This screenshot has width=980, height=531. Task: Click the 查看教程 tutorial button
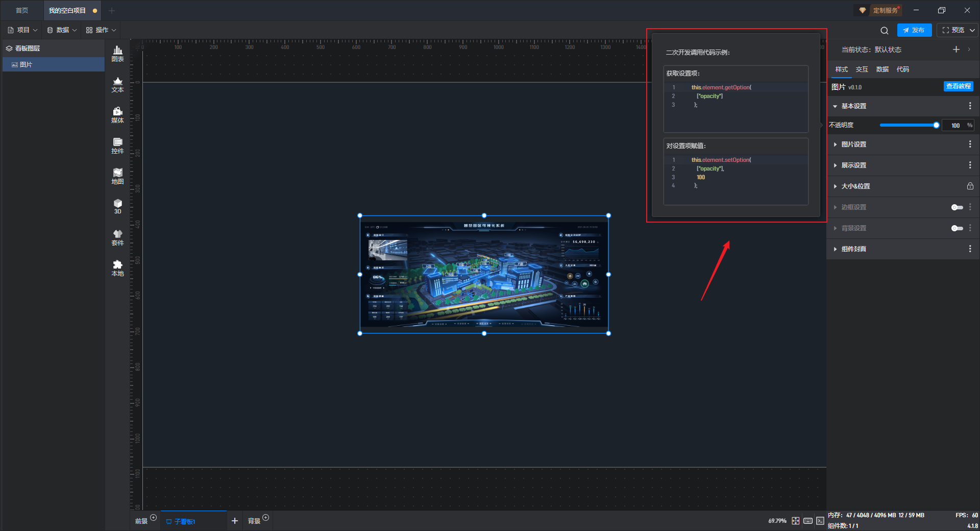click(x=958, y=86)
